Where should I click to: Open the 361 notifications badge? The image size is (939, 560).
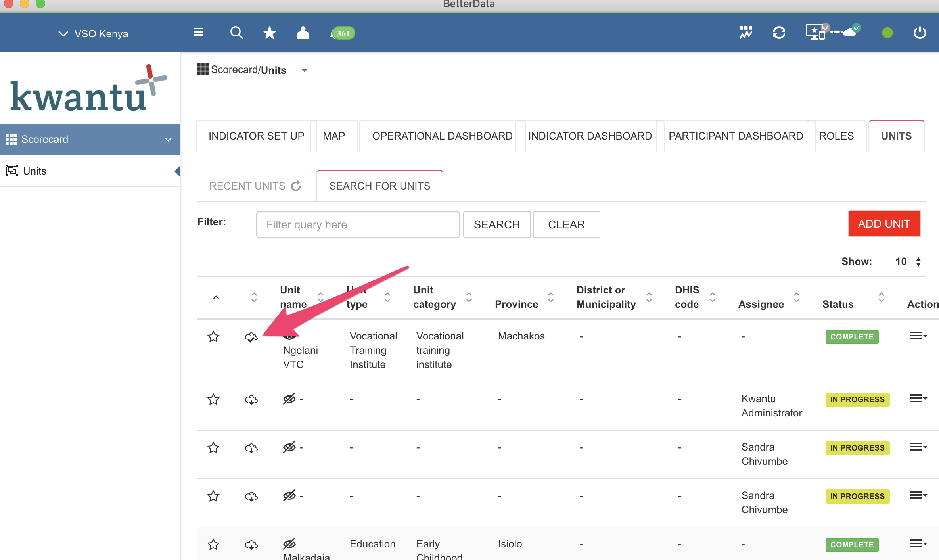tap(343, 33)
